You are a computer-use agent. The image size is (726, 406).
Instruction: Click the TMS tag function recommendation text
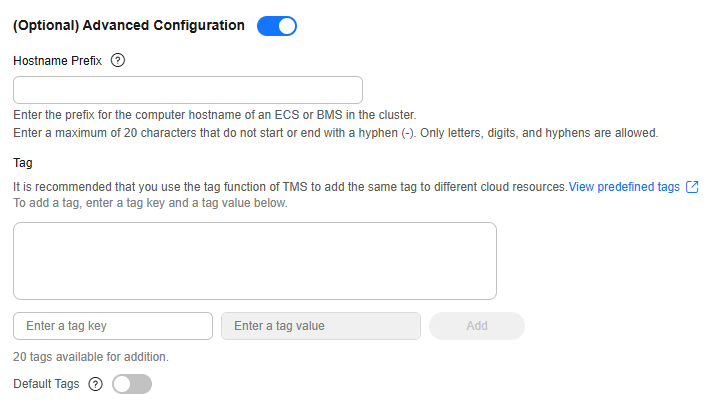pyautogui.click(x=290, y=187)
